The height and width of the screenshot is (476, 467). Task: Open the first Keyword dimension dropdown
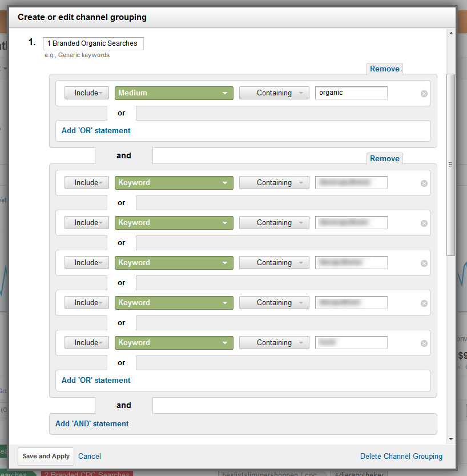tap(174, 183)
